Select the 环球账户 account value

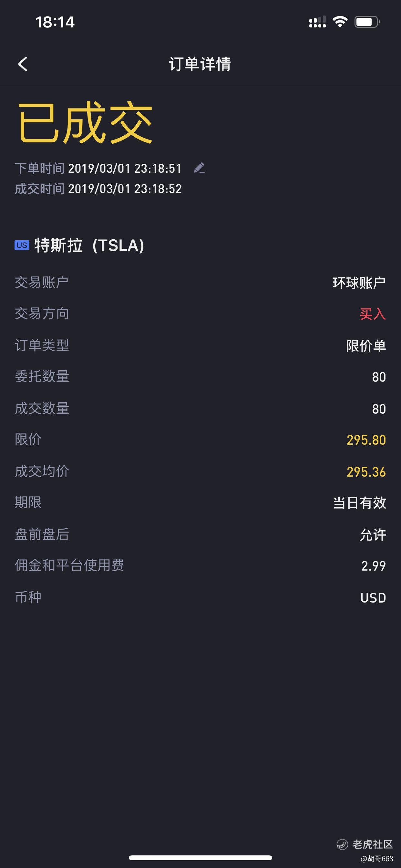coord(359,283)
